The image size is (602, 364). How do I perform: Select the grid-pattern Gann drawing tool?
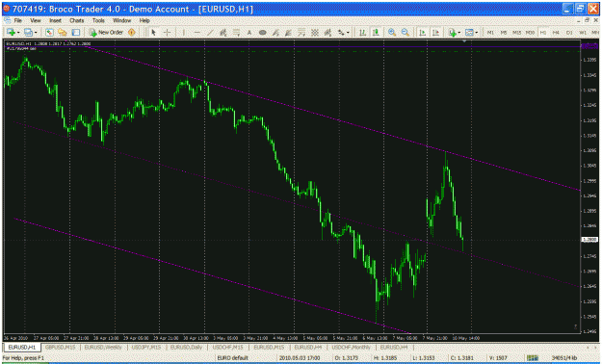point(314,32)
